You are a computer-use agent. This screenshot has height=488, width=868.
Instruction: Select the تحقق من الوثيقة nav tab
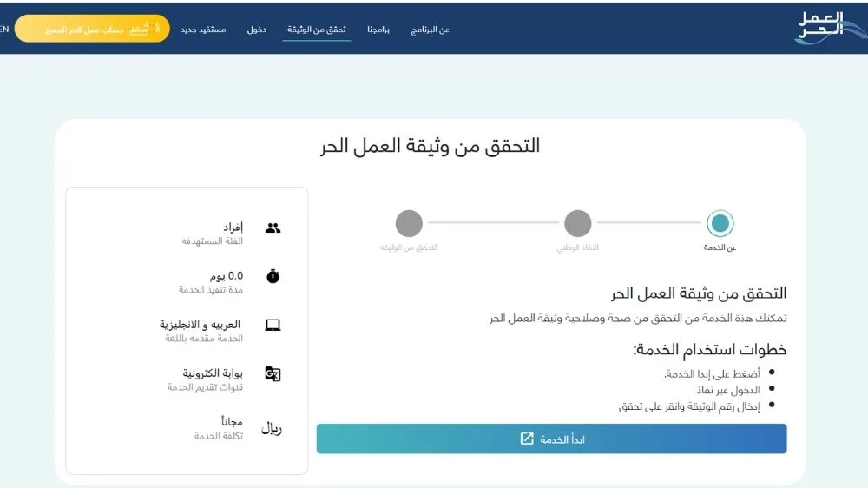(x=317, y=30)
